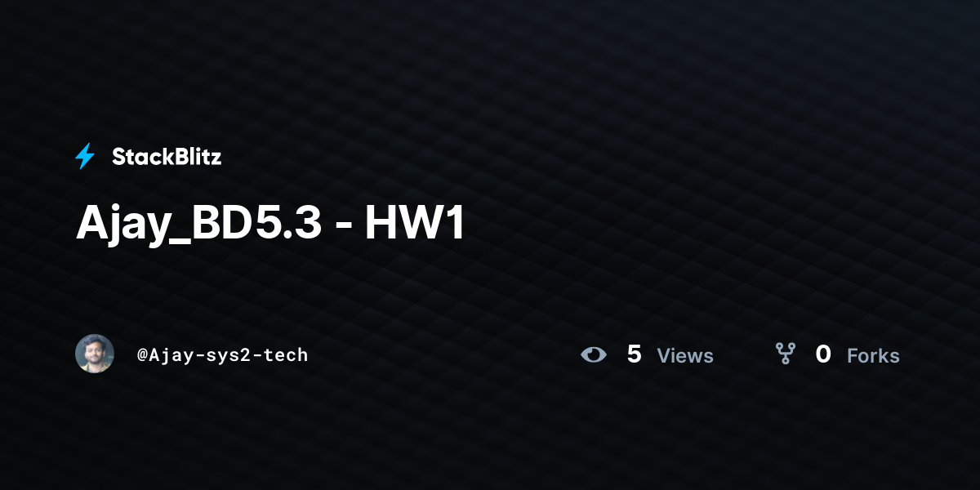Open the user's profile avatar photo
The width and height of the screenshot is (980, 490).
point(95,354)
